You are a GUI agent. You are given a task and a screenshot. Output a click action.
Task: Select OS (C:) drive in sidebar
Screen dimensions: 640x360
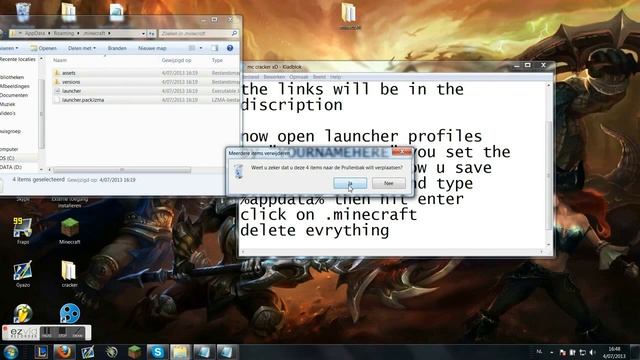point(7,158)
